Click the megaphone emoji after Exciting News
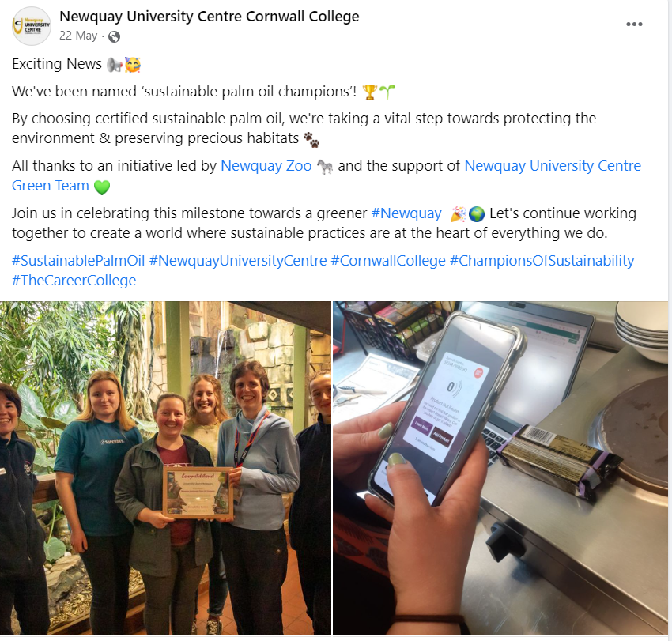The image size is (672, 641). tap(115, 65)
